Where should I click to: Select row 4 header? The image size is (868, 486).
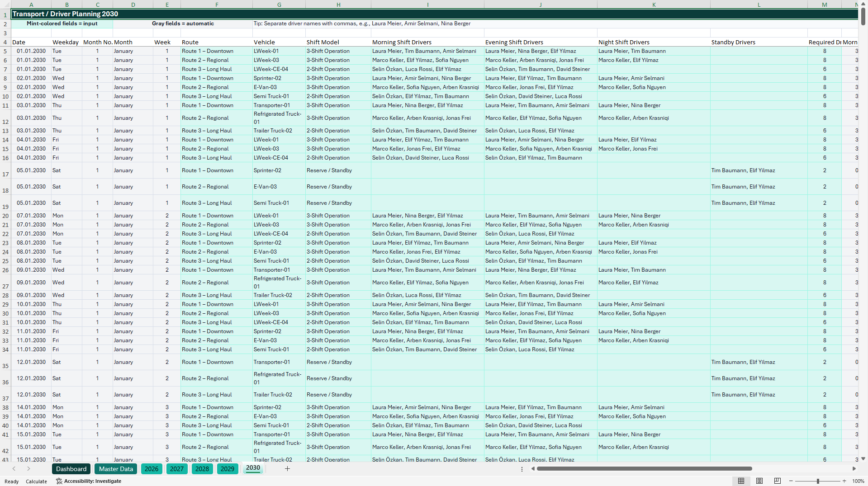[x=5, y=42]
